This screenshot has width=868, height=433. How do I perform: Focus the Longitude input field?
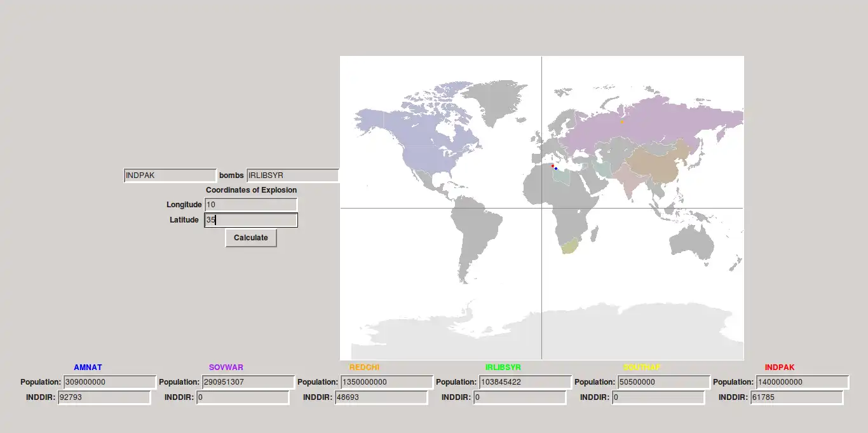click(251, 205)
